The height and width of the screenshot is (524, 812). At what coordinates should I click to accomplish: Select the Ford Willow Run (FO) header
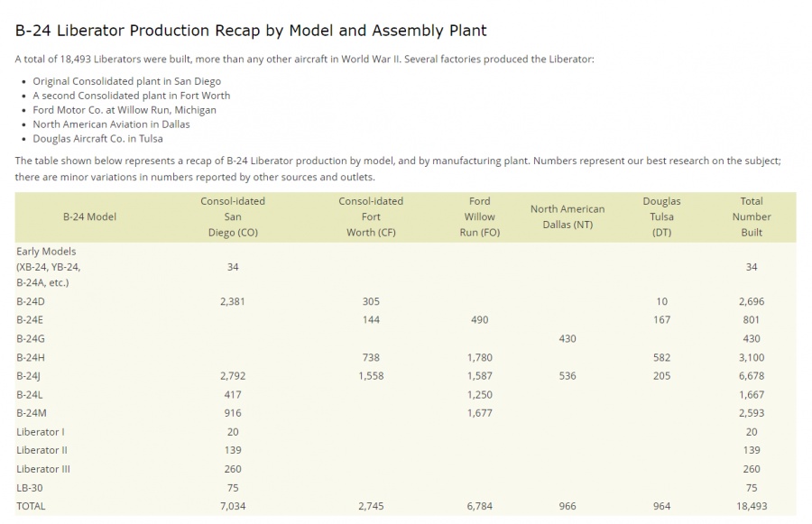tap(479, 216)
